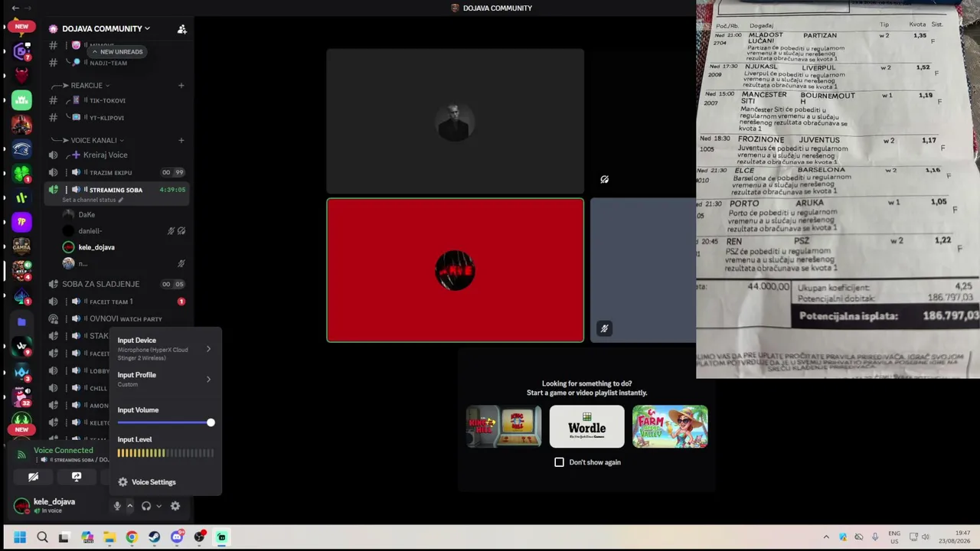Open the Input Profile submenu
Image resolution: width=980 pixels, height=551 pixels.
point(165,379)
